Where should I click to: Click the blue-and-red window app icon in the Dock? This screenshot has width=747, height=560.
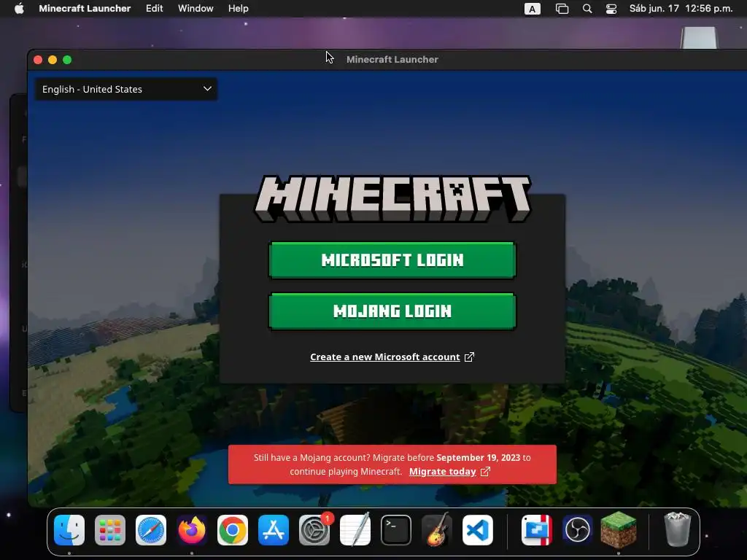pos(537,530)
